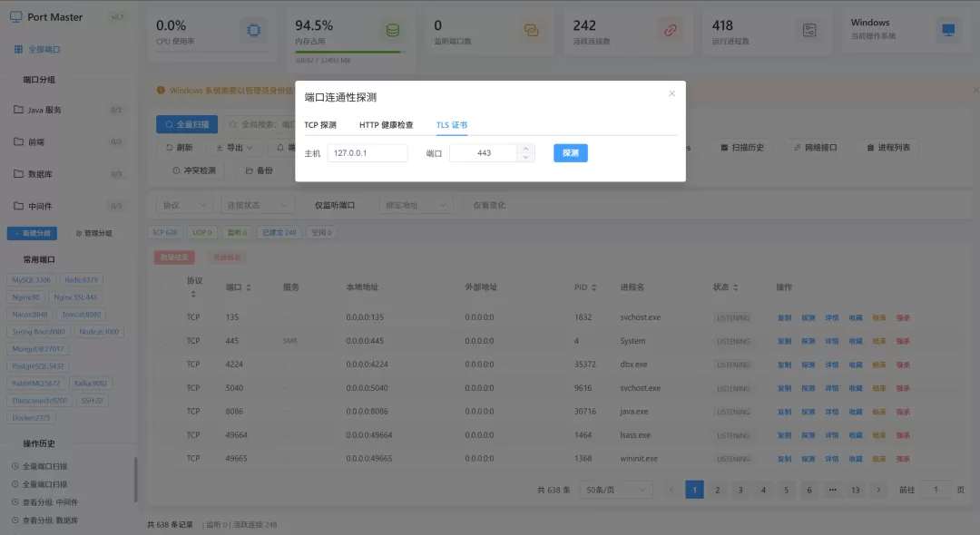Screen dimensions: 980x535
Task: Open 扫描历史 from the toolbar
Action: pyautogui.click(x=742, y=148)
